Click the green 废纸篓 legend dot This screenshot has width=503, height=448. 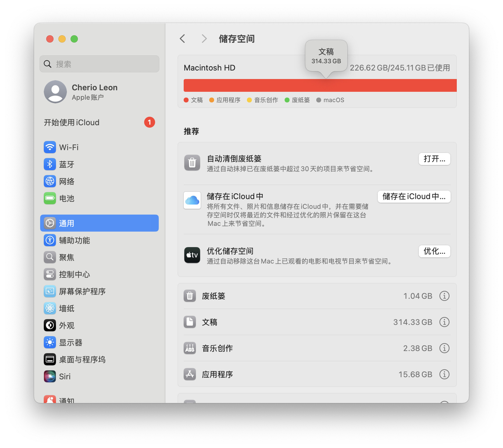pyautogui.click(x=287, y=100)
